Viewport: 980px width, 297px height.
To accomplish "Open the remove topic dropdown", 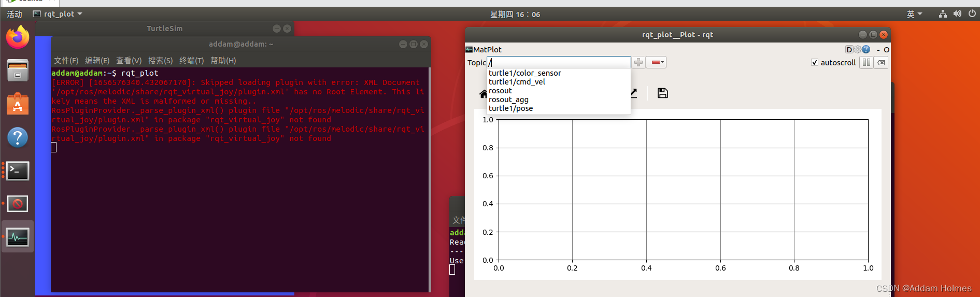I will coord(657,62).
